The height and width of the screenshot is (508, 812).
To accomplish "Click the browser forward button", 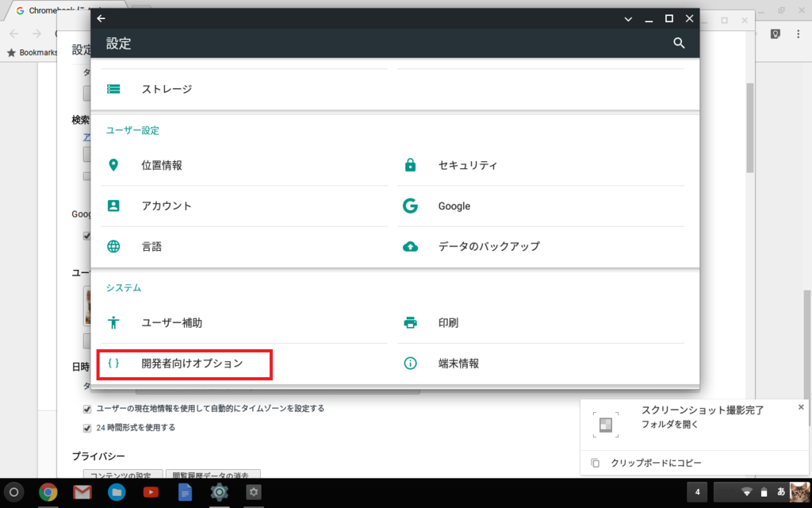I will click(x=36, y=33).
